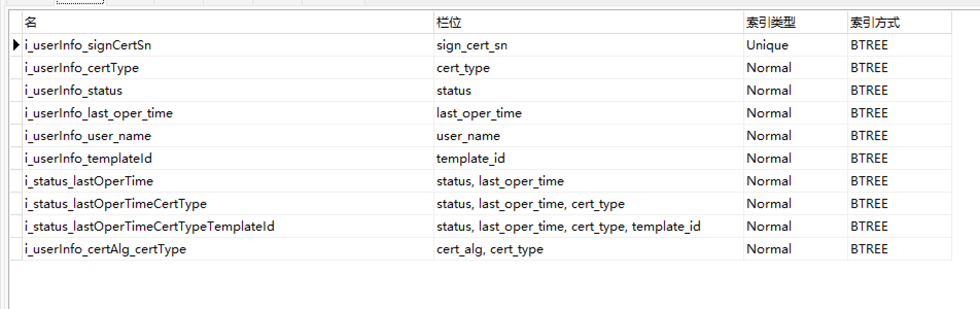Click the 'cert_alg, cert_type' field cell

[588, 249]
